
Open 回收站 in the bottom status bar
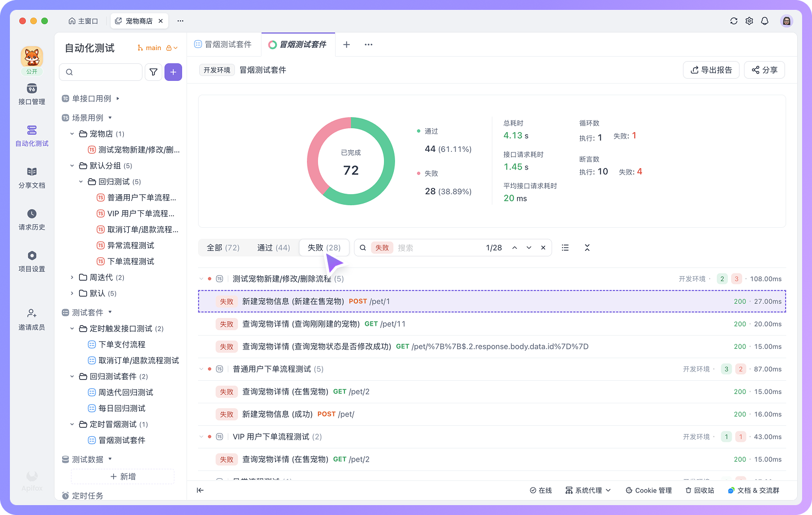699,490
